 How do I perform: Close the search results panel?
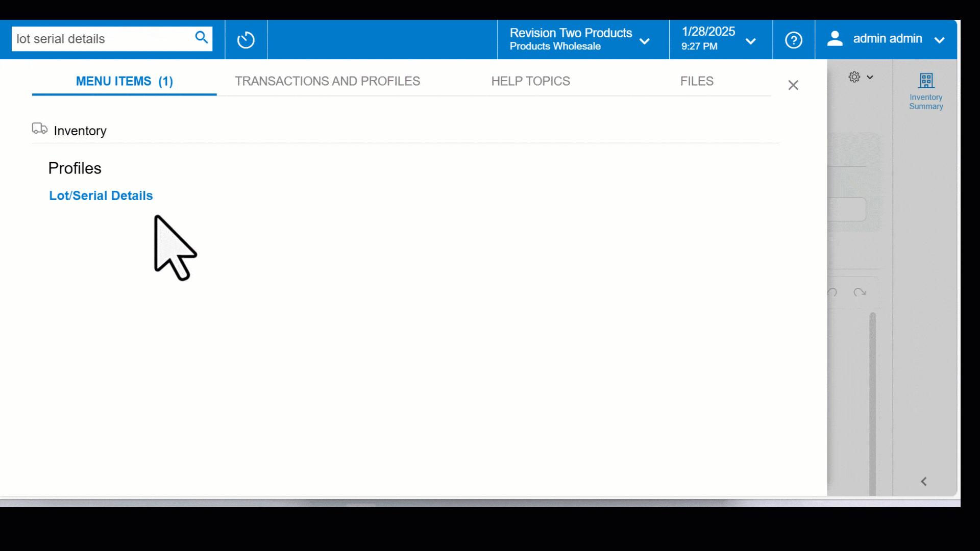[794, 85]
